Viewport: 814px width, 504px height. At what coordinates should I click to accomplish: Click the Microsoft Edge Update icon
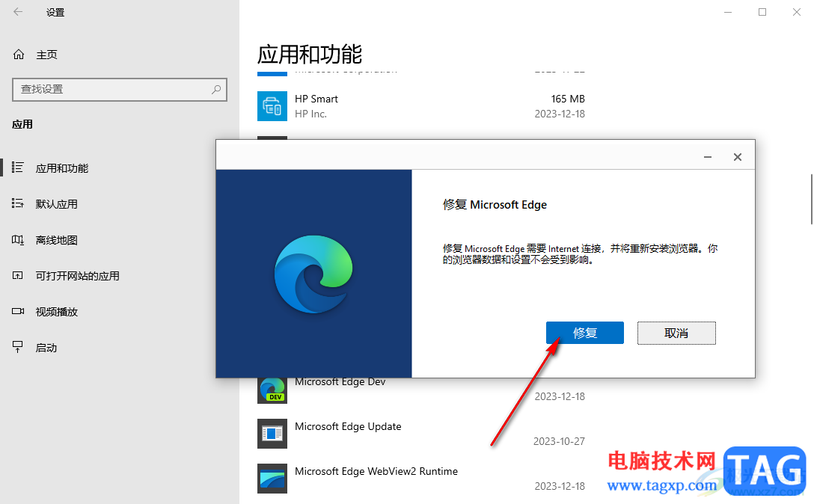[x=272, y=434]
